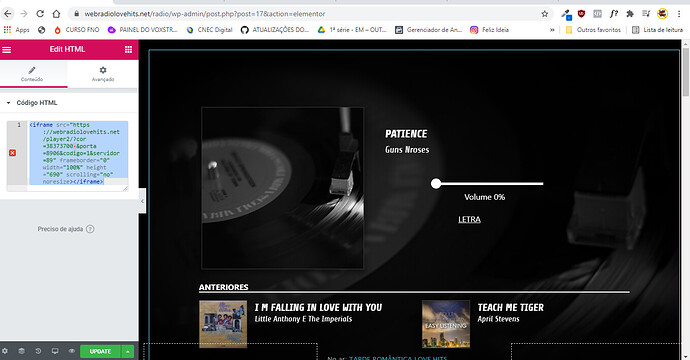Open the Navigator layers icon

pyautogui.click(x=21, y=351)
